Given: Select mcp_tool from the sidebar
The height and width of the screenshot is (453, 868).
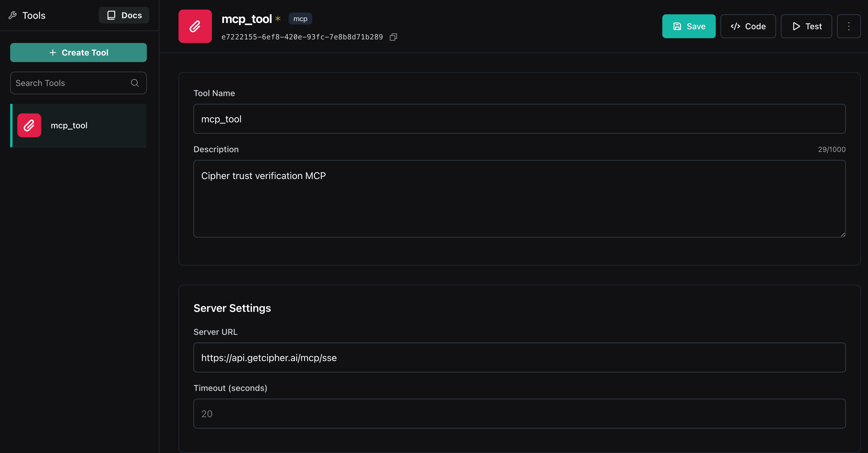Looking at the screenshot, I should pyautogui.click(x=78, y=125).
